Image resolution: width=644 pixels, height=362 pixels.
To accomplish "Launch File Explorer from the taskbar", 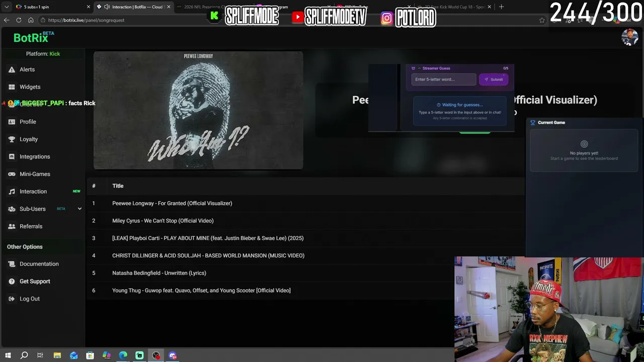I will (x=57, y=355).
